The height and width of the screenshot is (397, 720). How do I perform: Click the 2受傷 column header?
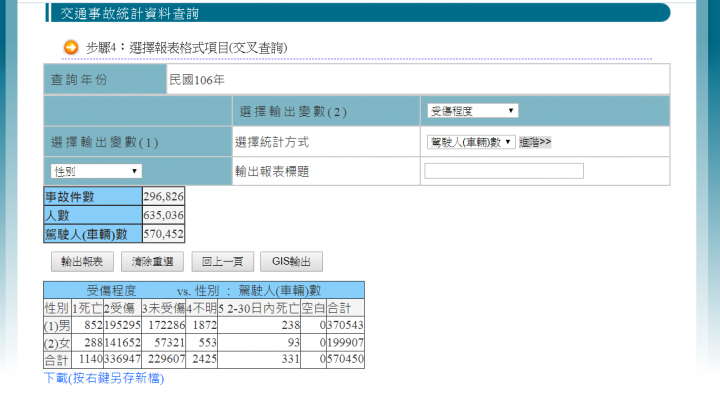coord(122,308)
